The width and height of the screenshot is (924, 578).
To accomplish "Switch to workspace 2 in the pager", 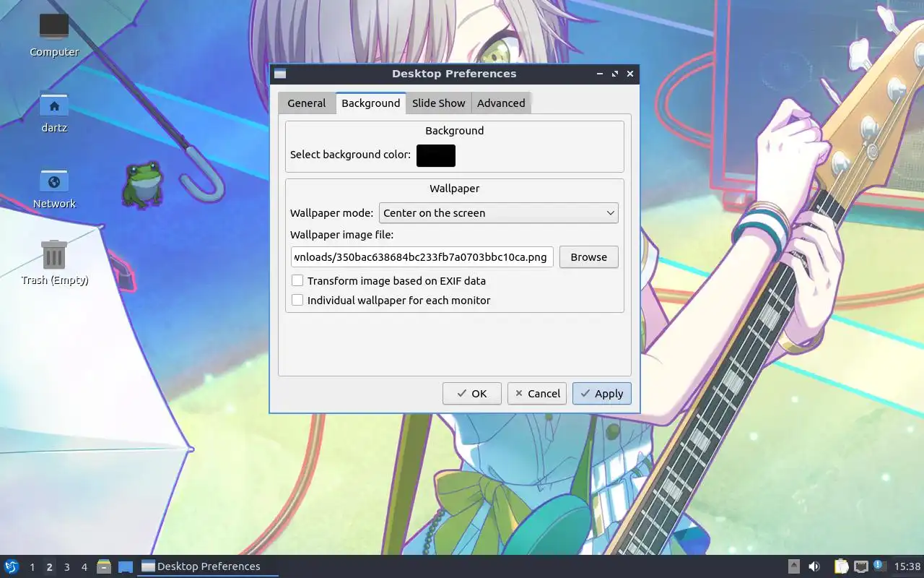I will coord(49,567).
